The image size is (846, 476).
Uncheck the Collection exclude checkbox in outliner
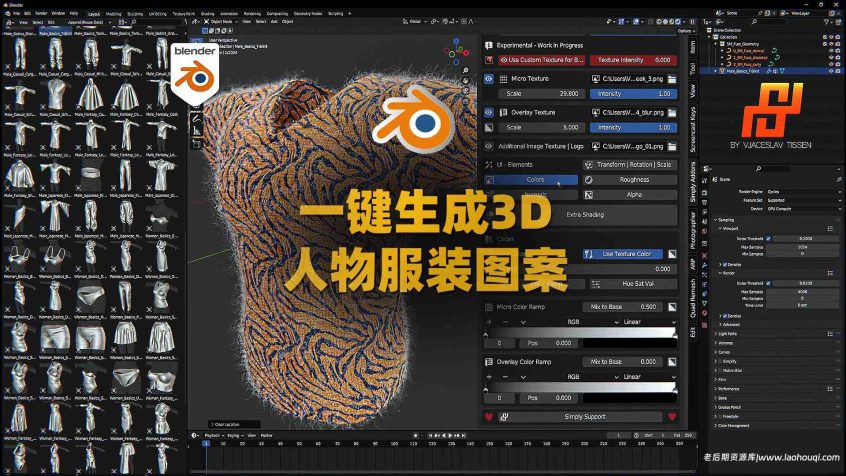pyautogui.click(x=825, y=37)
